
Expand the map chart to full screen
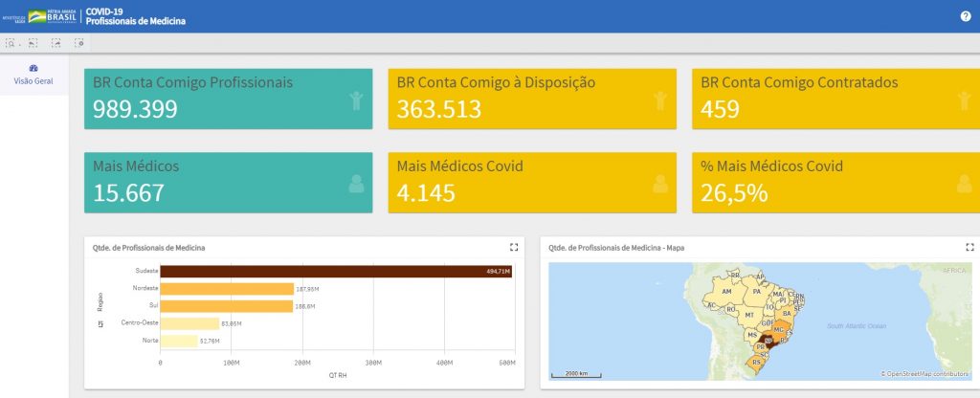969,247
